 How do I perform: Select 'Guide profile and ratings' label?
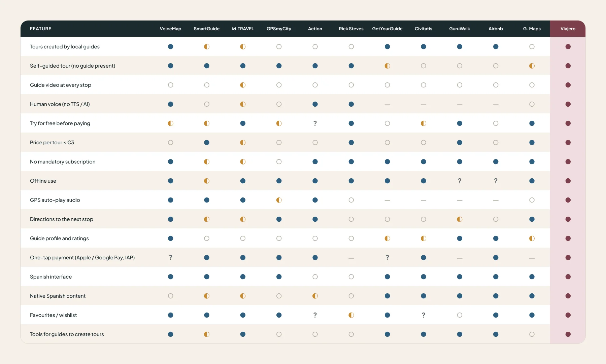59,239
